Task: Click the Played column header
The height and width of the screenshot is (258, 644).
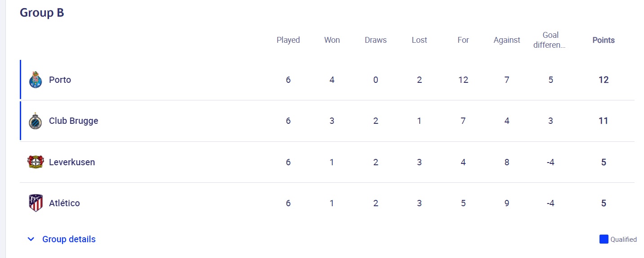Action: point(288,40)
